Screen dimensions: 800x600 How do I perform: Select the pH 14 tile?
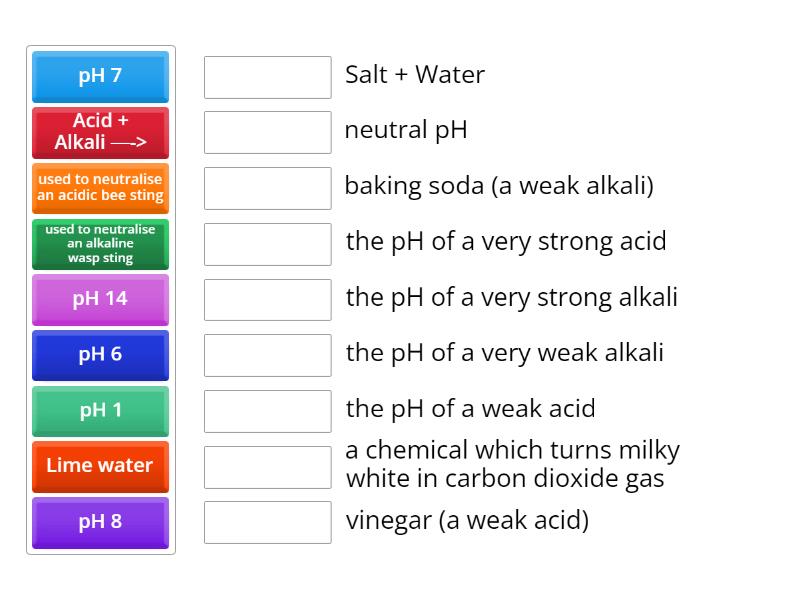coord(100,299)
